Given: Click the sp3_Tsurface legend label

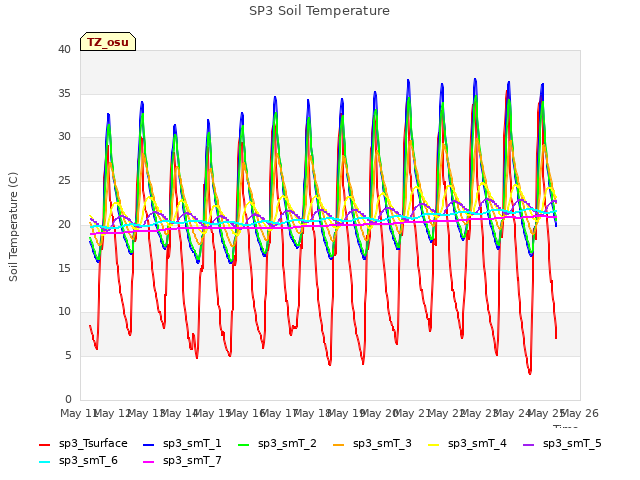Looking at the screenshot, I should pos(93,443).
